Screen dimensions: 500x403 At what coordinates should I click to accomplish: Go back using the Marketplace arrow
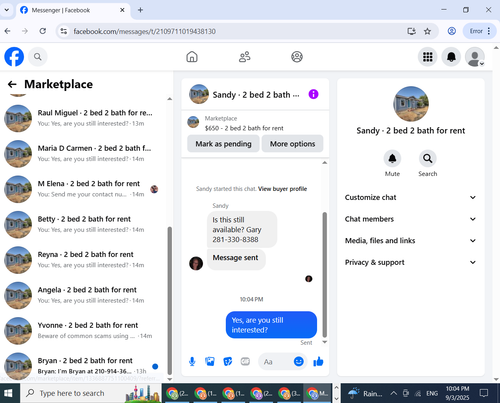pyautogui.click(x=12, y=84)
